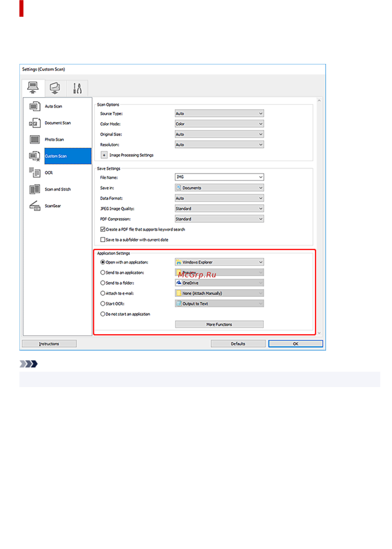Select the OCR list item label

click(49, 173)
